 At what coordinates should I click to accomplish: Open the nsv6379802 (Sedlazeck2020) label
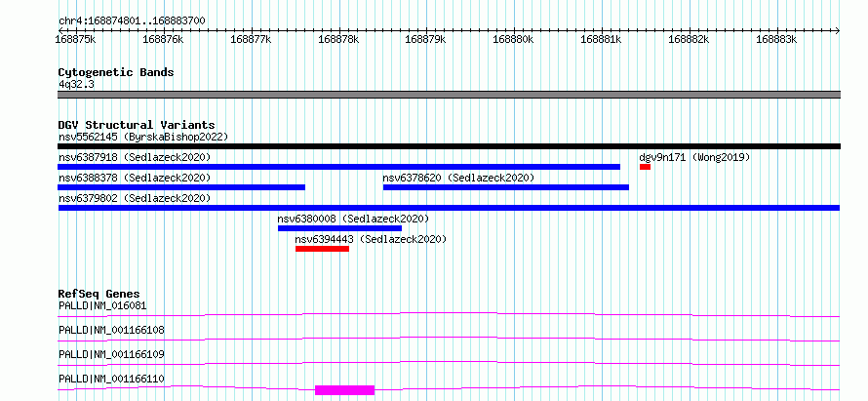[x=135, y=198]
